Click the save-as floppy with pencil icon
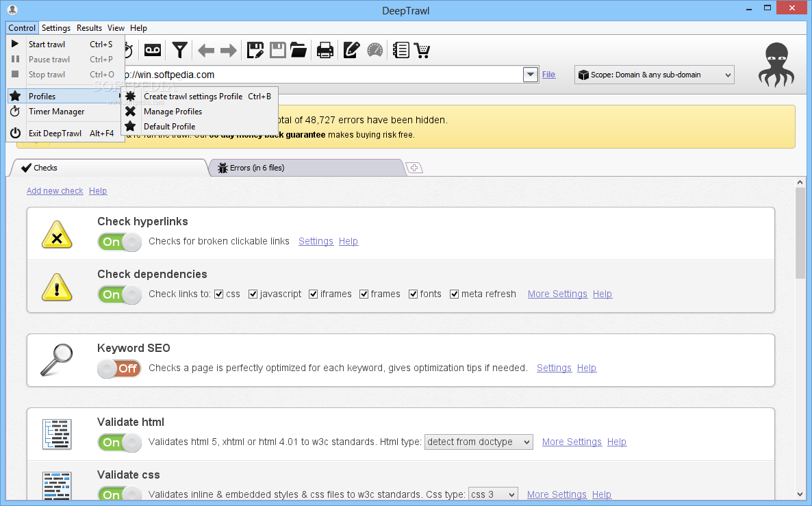This screenshot has height=506, width=812. pos(255,50)
